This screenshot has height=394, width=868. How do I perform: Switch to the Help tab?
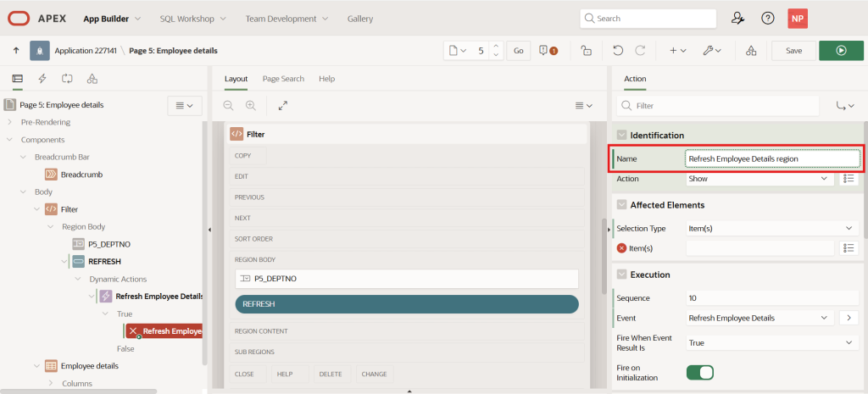pyautogui.click(x=326, y=79)
